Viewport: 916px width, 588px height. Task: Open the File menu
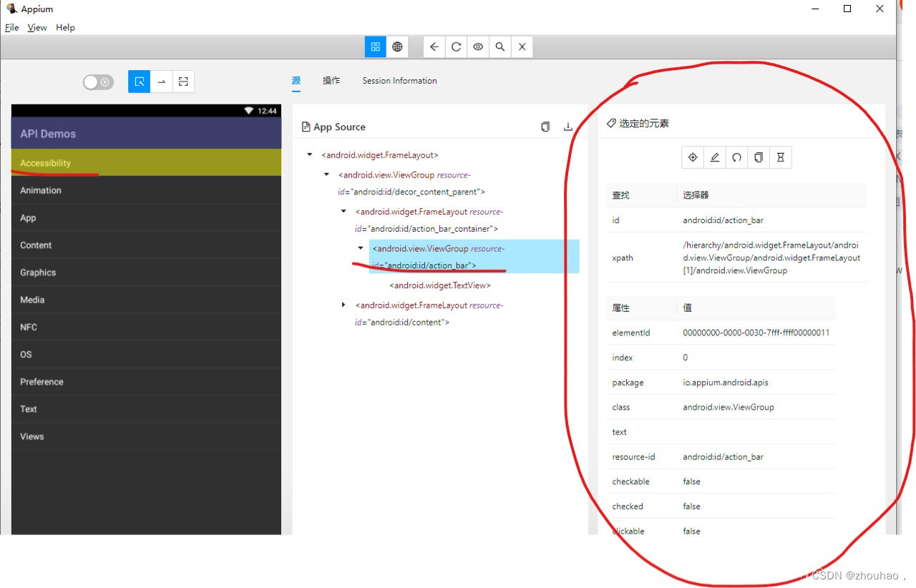click(x=11, y=27)
